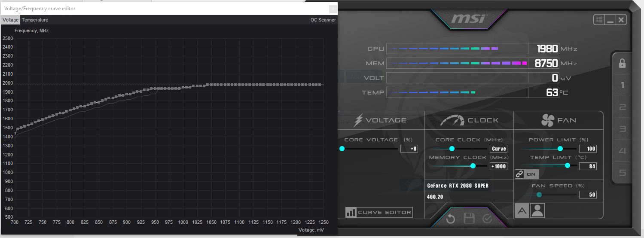
Task: Click the Frequency, MHz axis label
Action: [31, 31]
